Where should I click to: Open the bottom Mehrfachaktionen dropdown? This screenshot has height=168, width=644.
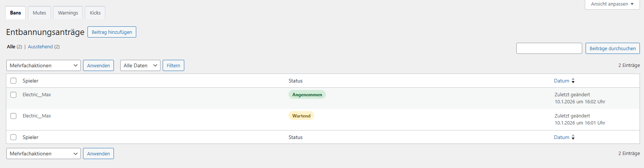[43, 154]
